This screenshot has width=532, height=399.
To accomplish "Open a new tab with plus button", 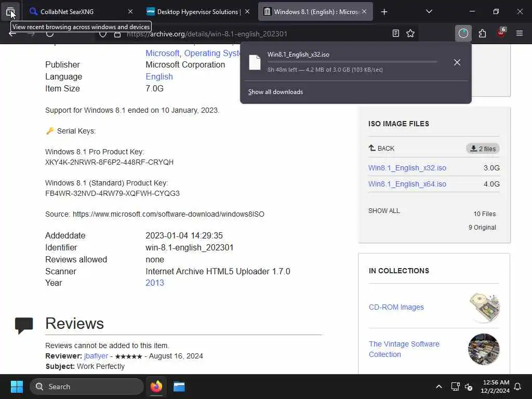I will [384, 12].
